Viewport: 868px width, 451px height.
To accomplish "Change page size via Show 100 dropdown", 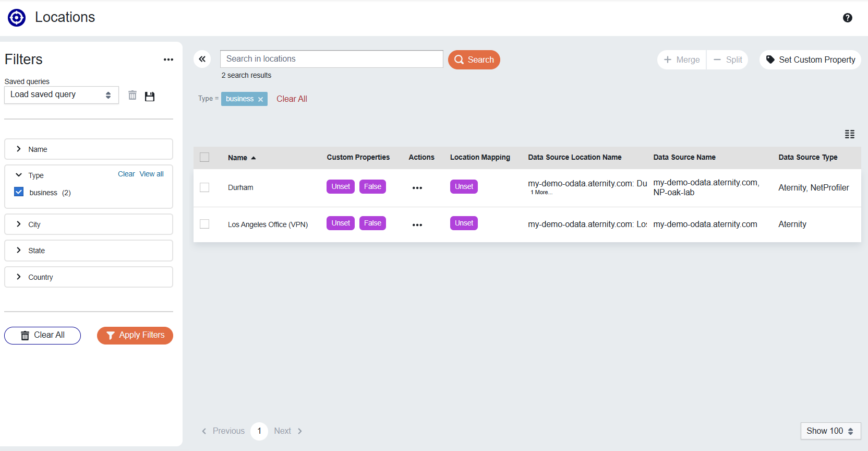I will 830,431.
